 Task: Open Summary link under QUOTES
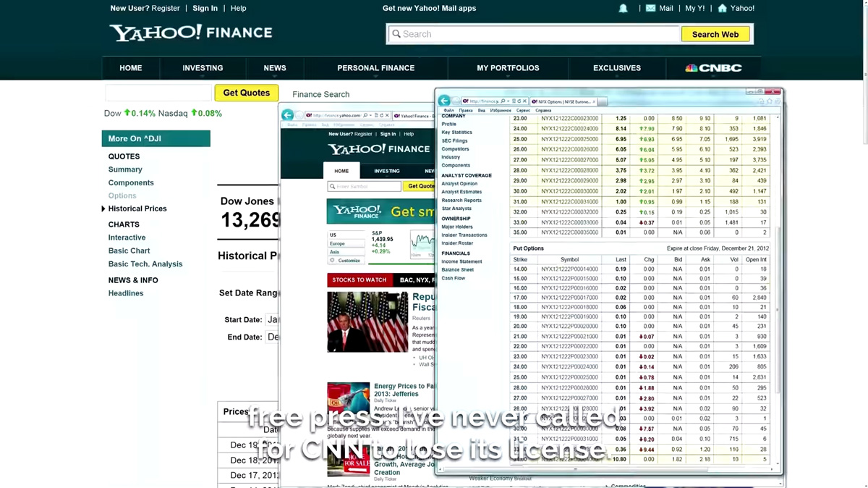click(x=125, y=169)
